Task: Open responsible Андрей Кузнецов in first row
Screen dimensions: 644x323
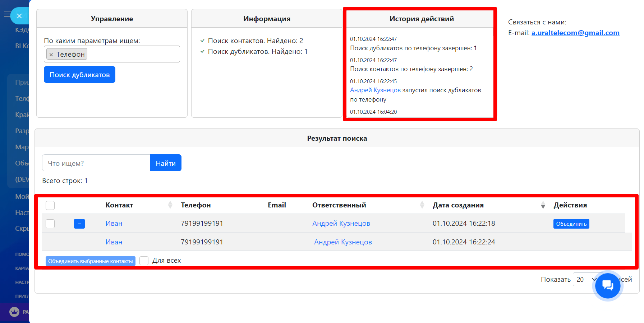Action: click(341, 223)
